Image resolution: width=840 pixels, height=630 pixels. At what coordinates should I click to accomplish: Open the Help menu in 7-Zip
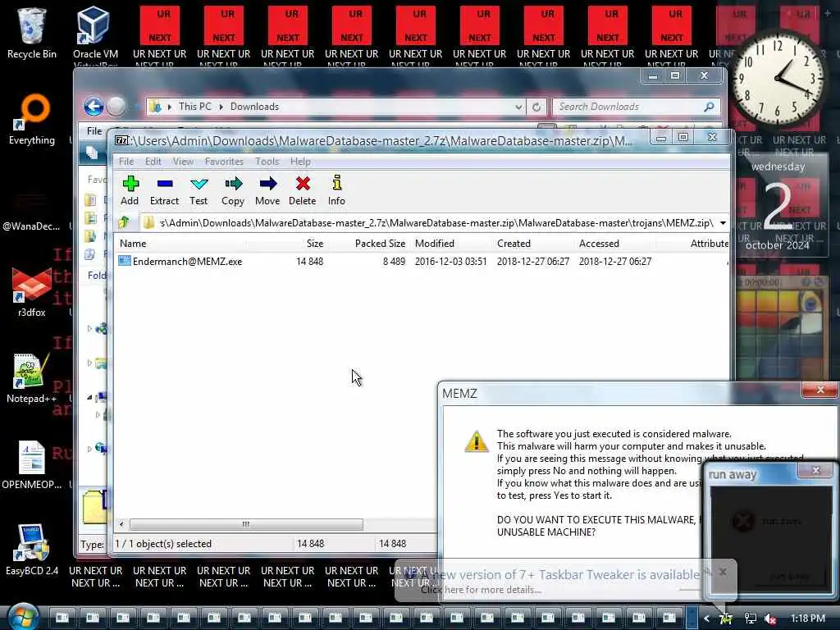click(x=300, y=162)
